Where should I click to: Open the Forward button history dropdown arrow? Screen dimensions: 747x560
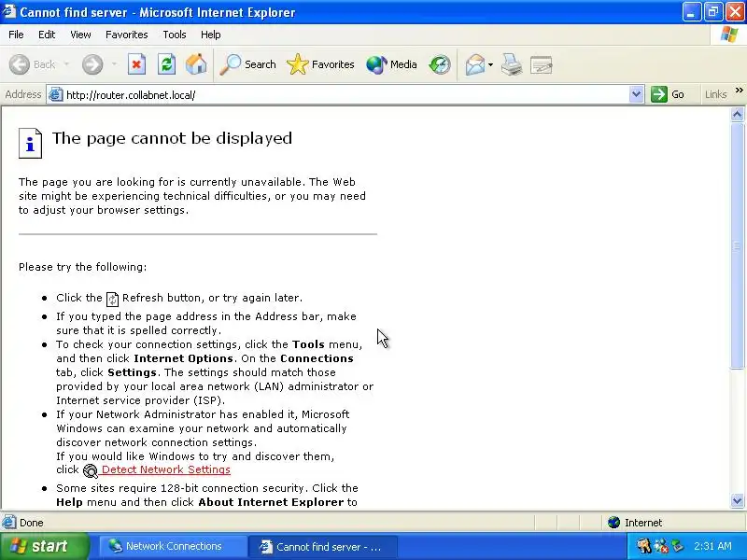[x=114, y=64]
